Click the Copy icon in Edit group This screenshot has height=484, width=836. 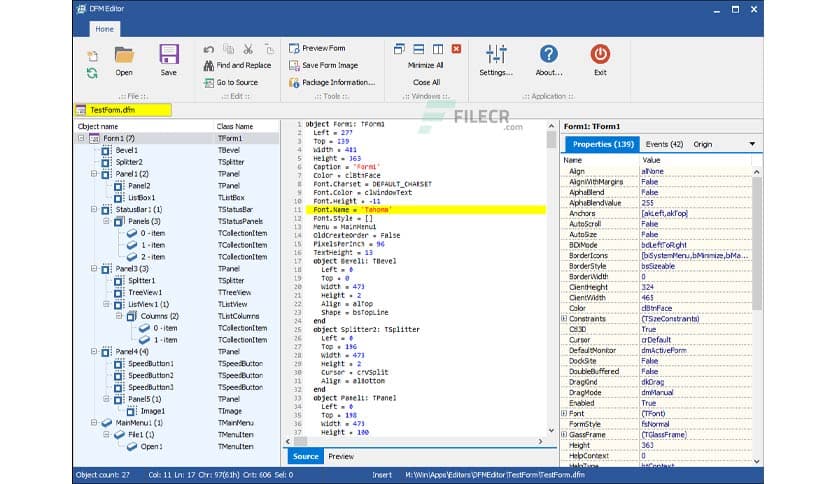[228, 49]
